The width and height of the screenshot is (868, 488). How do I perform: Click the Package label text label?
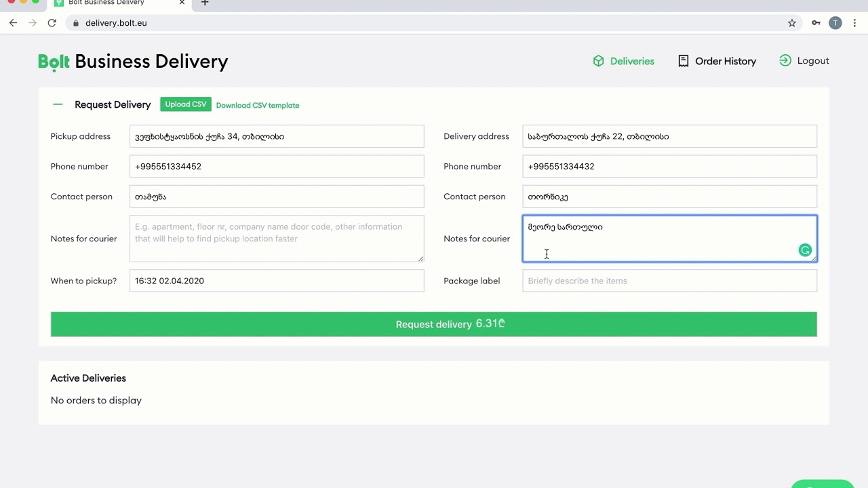472,281
